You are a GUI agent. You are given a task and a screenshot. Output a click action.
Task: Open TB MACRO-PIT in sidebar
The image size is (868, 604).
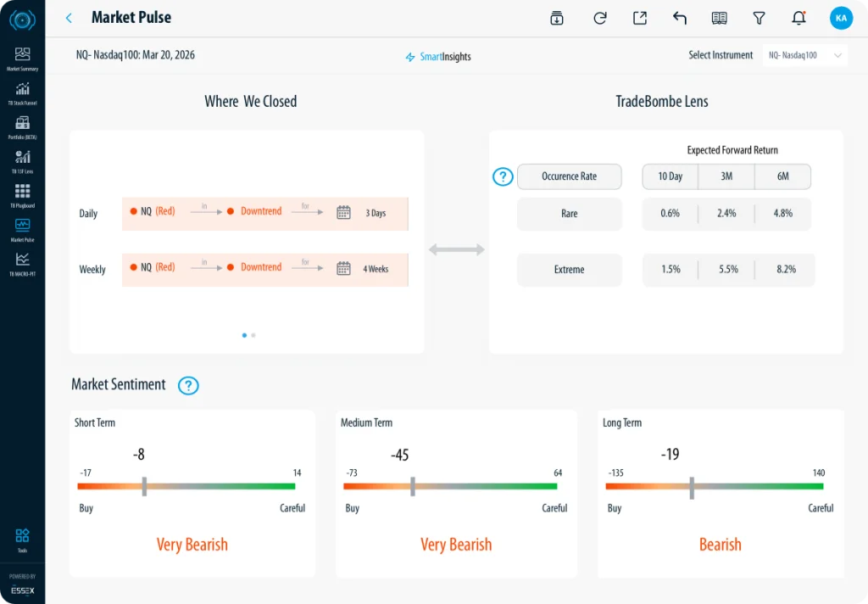(x=22, y=262)
